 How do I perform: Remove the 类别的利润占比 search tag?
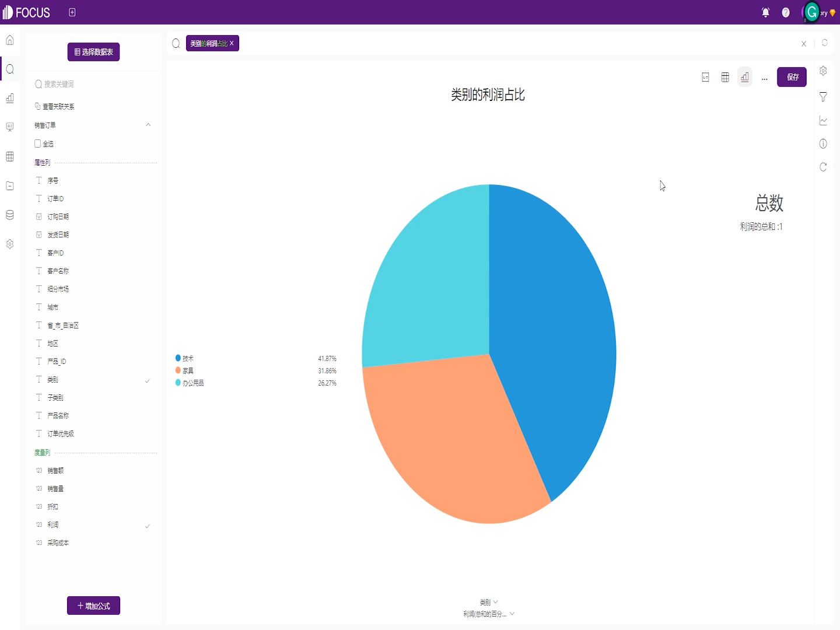pyautogui.click(x=232, y=43)
